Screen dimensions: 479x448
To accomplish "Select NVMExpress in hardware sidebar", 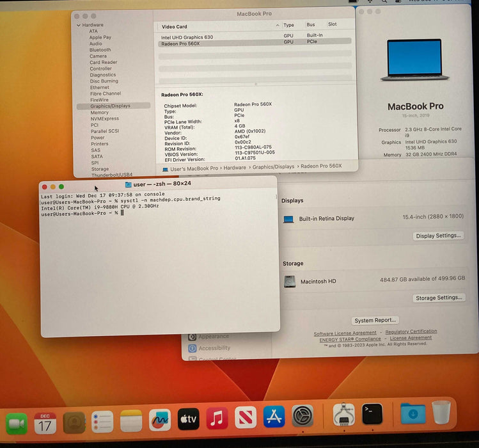I will [104, 118].
